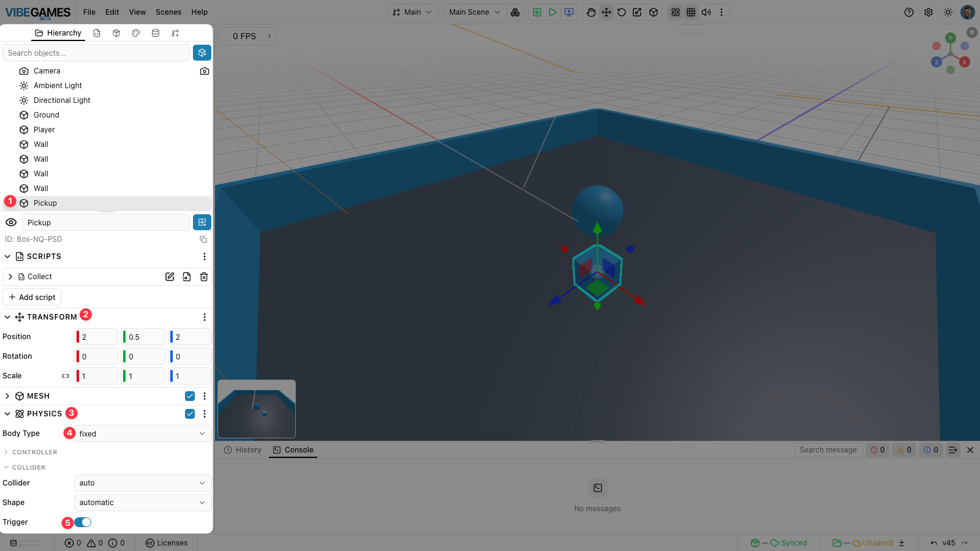Click into Search objects field
The image size is (980, 551).
(96, 53)
